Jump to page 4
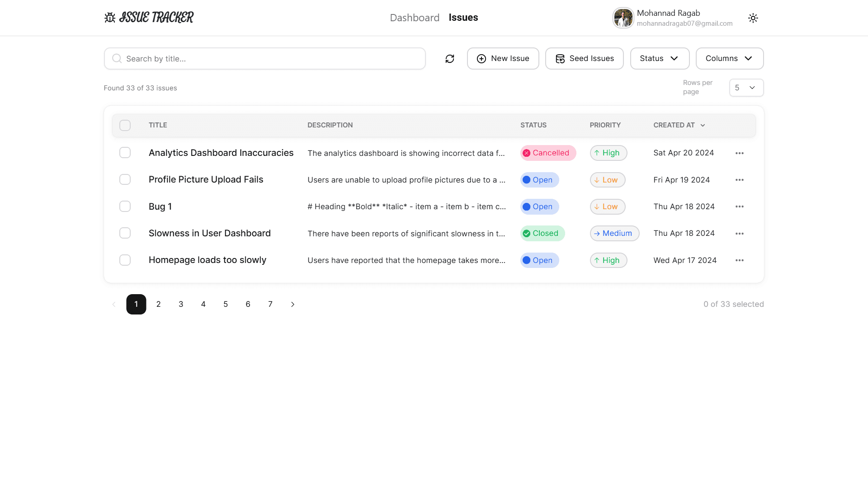Screen dimensions: 868x488 [203, 305]
